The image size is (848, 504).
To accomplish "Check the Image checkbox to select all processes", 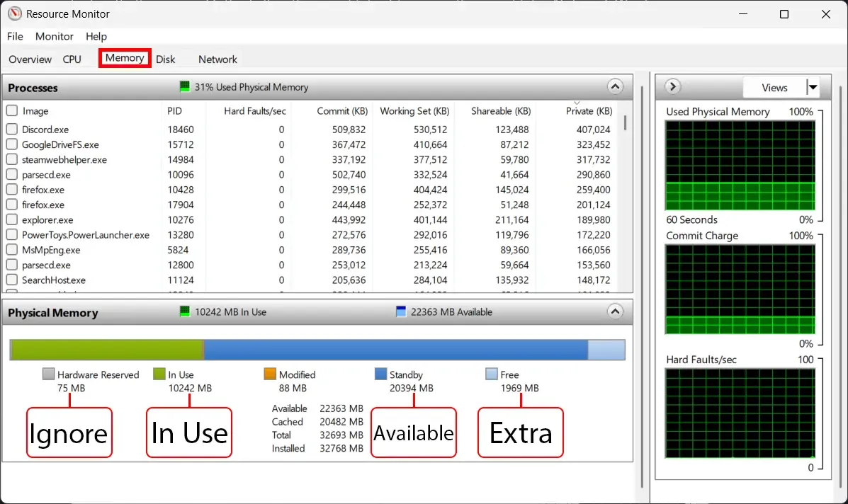I will click(x=11, y=110).
